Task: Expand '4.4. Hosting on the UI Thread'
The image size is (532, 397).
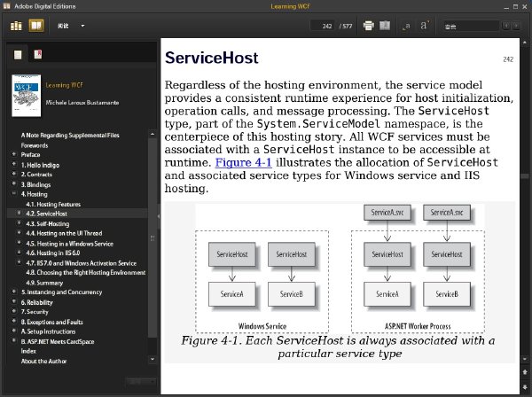Action: [19, 233]
